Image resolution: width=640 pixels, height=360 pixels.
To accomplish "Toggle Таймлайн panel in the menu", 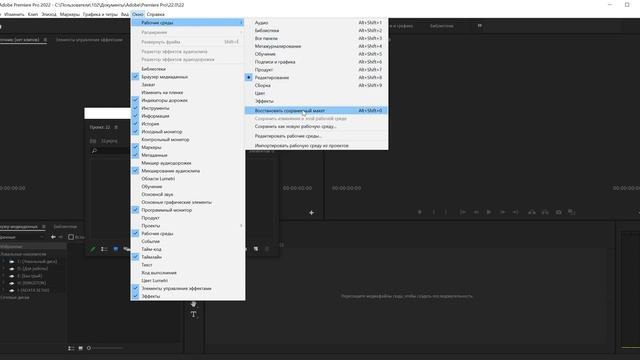I will [x=188, y=257].
